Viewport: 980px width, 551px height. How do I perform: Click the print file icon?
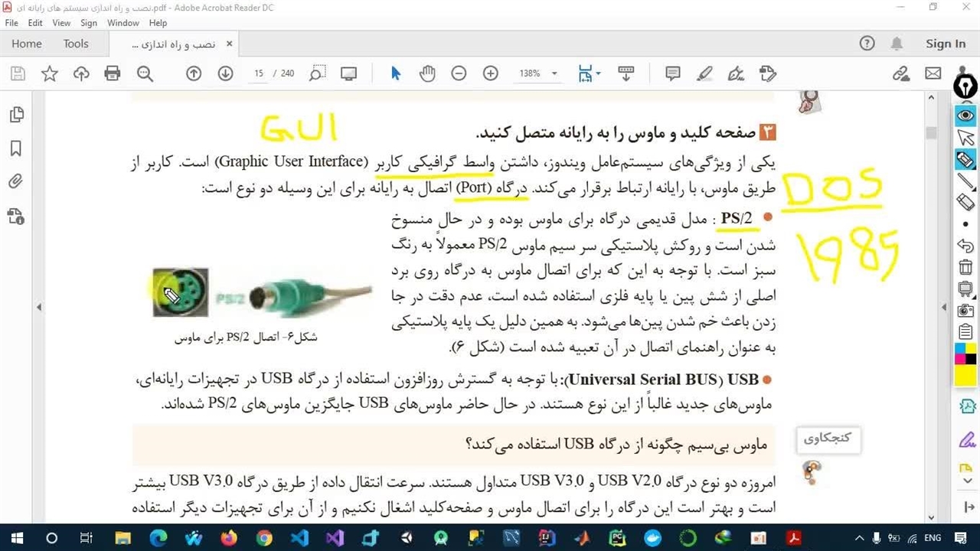(x=113, y=73)
